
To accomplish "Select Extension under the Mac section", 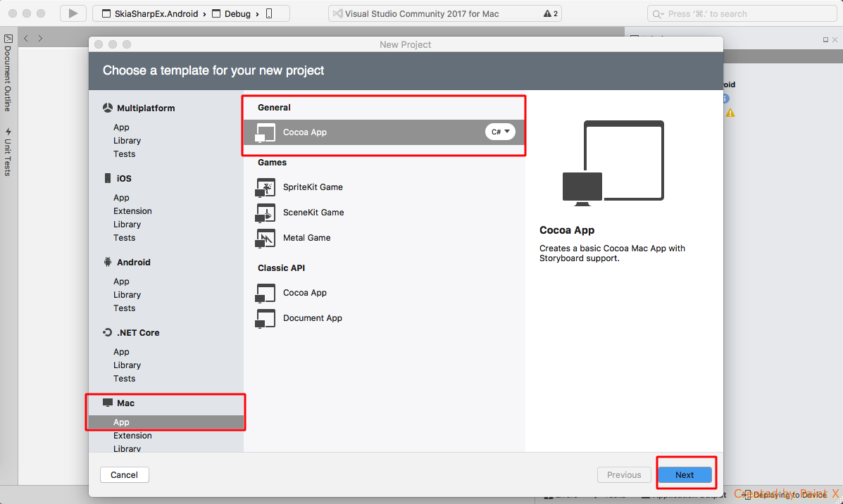I will click(x=132, y=436).
